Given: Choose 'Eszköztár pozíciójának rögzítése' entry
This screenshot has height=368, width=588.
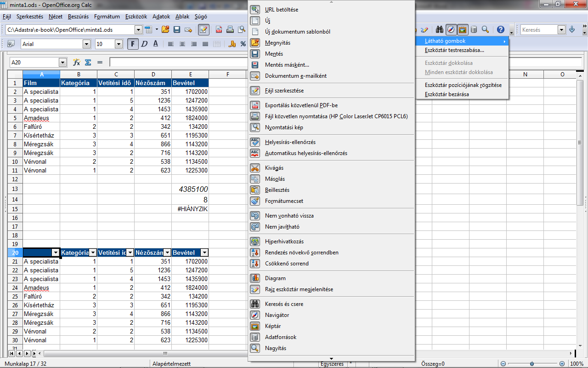Looking at the screenshot, I should pos(463,85).
